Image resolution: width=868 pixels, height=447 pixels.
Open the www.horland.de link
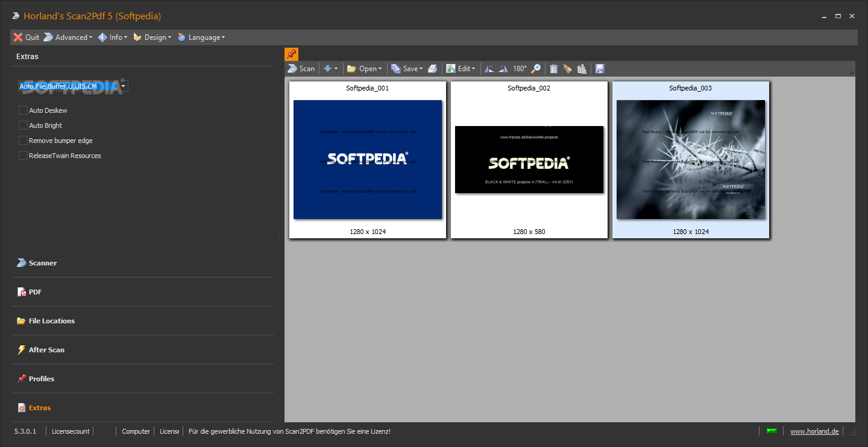pos(814,431)
